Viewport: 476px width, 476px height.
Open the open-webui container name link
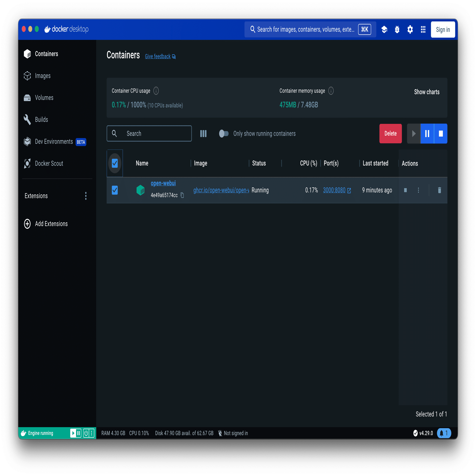click(x=163, y=183)
